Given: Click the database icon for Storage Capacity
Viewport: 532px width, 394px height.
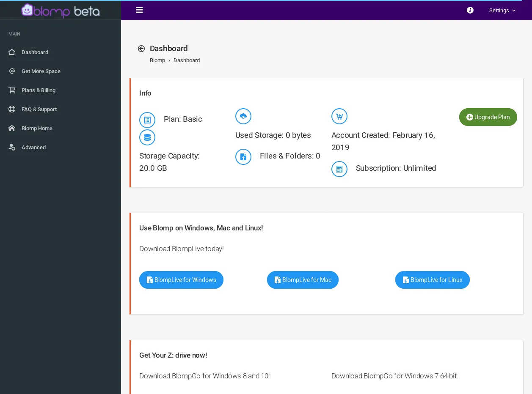Looking at the screenshot, I should click(x=147, y=137).
